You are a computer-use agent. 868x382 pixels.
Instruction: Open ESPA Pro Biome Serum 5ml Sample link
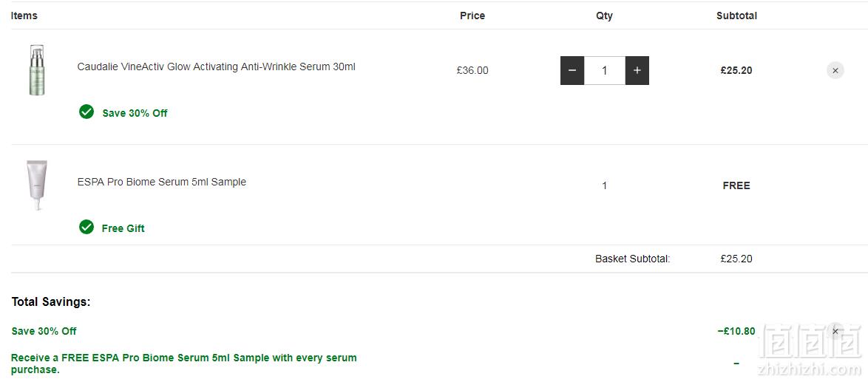pyautogui.click(x=162, y=182)
